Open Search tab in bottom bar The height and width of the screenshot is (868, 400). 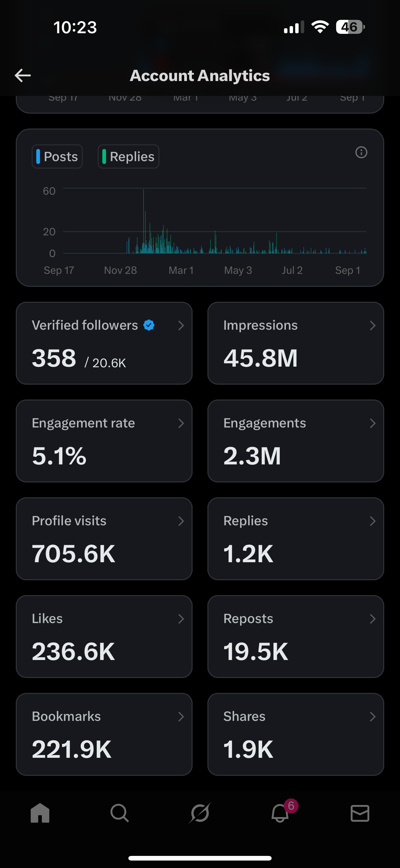[x=119, y=813]
